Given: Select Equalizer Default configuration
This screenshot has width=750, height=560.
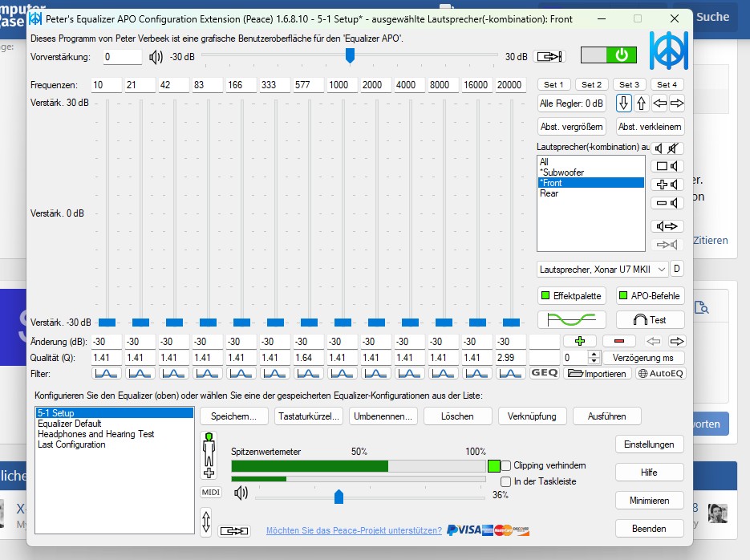Looking at the screenshot, I should click(115, 424).
